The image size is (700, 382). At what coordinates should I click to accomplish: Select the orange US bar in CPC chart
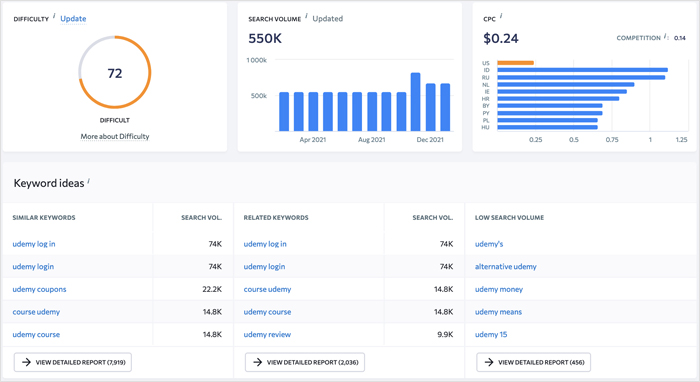(x=516, y=63)
